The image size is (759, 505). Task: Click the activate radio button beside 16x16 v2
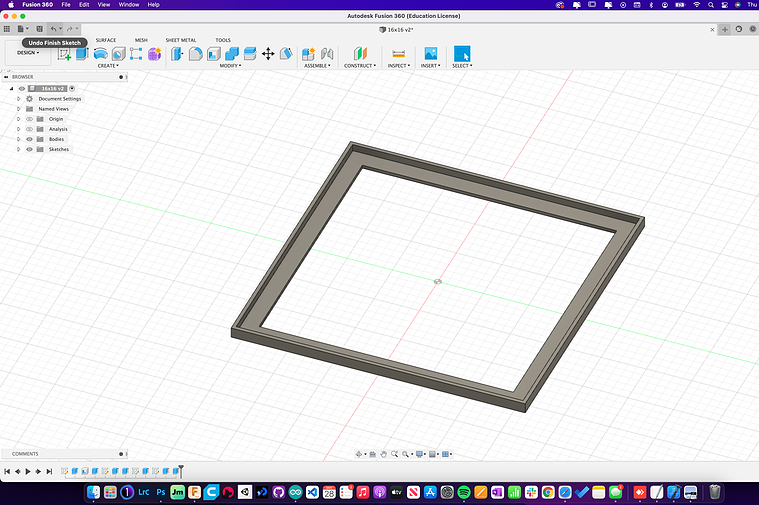click(72, 89)
